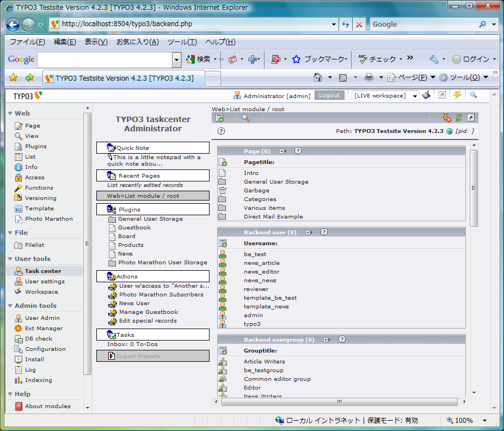Click the green reload icon in list toolbar

[x=459, y=118]
